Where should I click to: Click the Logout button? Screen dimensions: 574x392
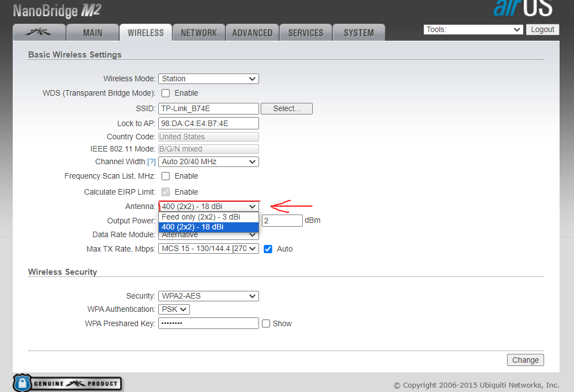click(542, 30)
